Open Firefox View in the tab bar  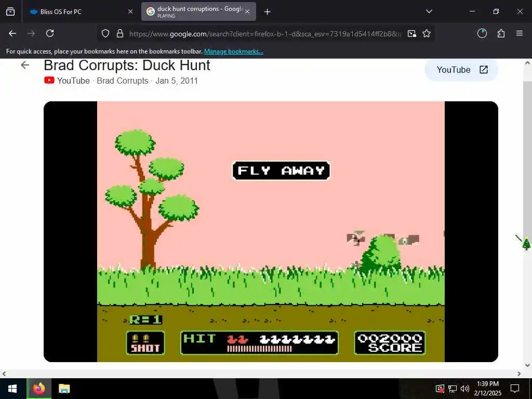click(x=10, y=11)
